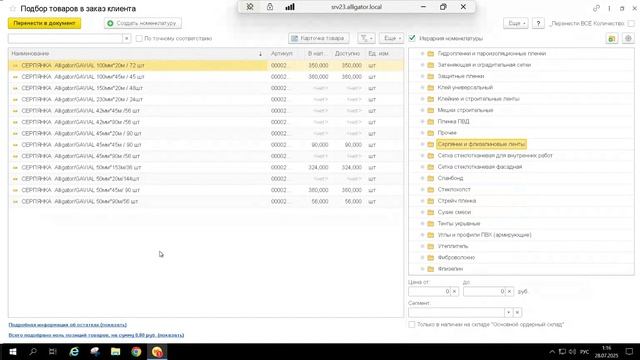Open the gear settings above the tree
The height and width of the screenshot is (360, 640).
(628, 38)
